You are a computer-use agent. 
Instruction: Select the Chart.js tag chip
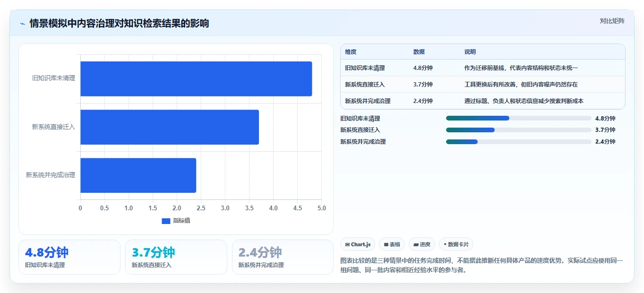[x=358, y=244]
